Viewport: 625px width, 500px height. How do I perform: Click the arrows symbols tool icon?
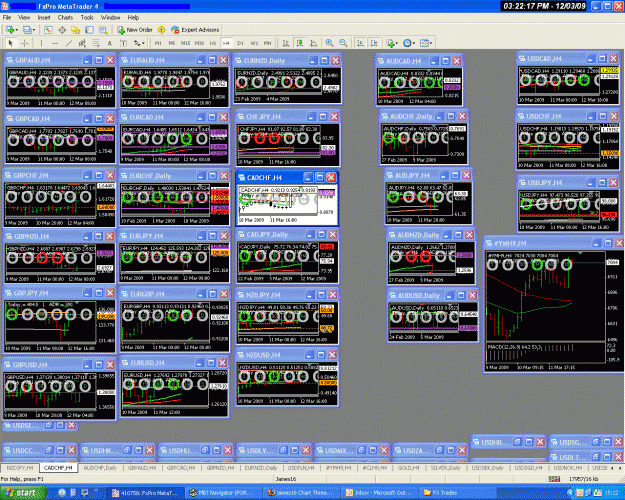point(137,43)
